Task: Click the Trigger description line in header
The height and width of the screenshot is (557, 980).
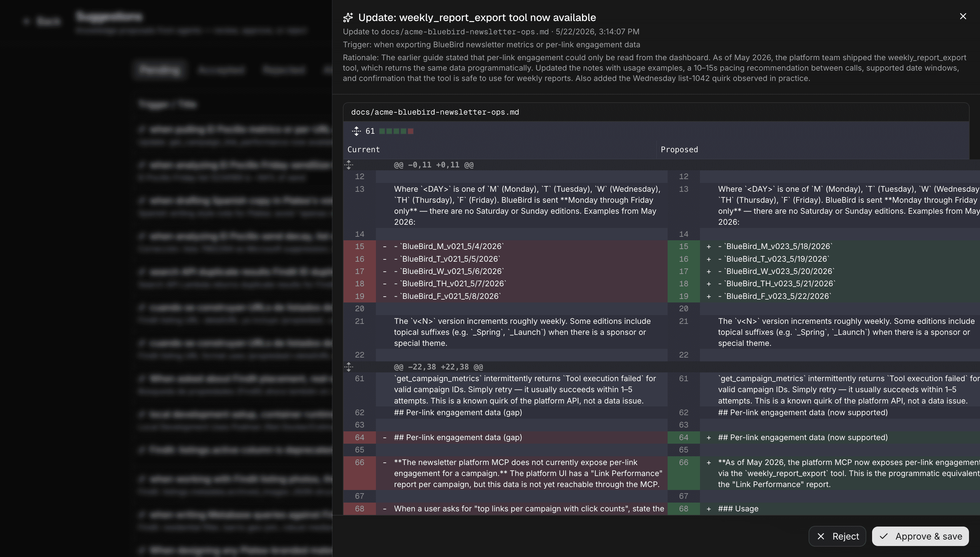Action: (x=491, y=45)
